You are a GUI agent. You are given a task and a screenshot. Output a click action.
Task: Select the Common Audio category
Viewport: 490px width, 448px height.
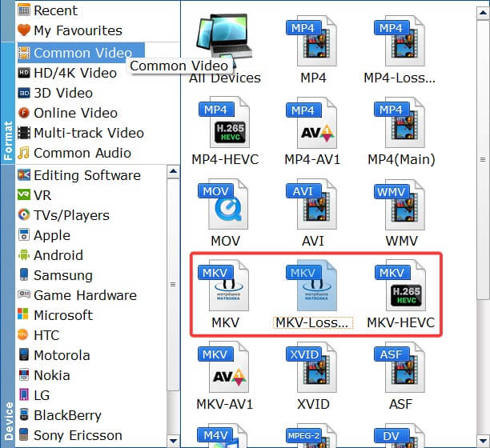point(74,153)
